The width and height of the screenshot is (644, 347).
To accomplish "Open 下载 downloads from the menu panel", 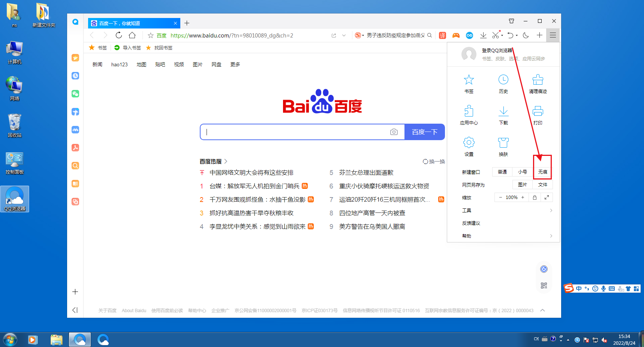I will [503, 115].
